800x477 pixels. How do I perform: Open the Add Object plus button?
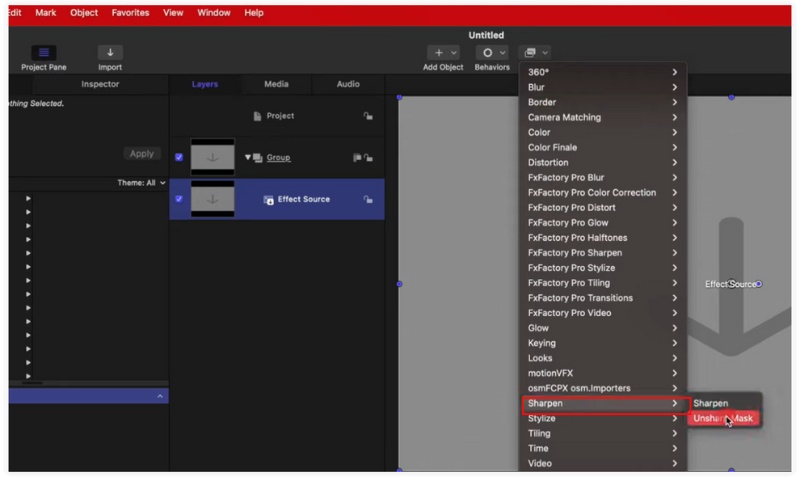[x=442, y=53]
